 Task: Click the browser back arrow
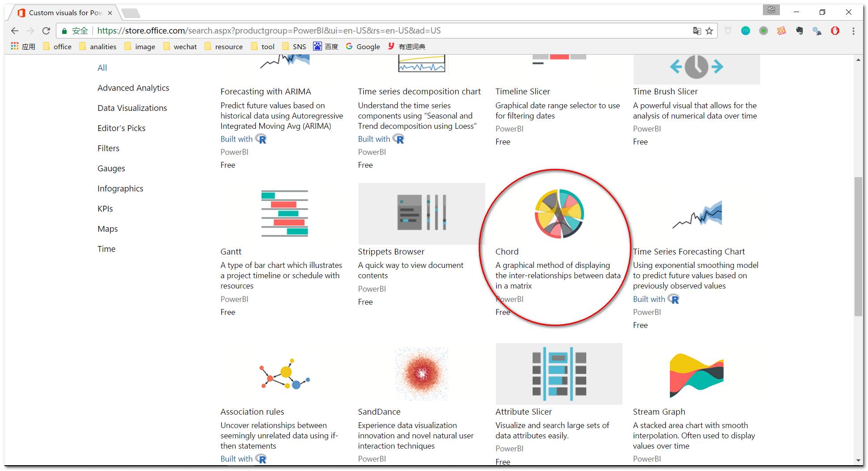click(x=15, y=31)
